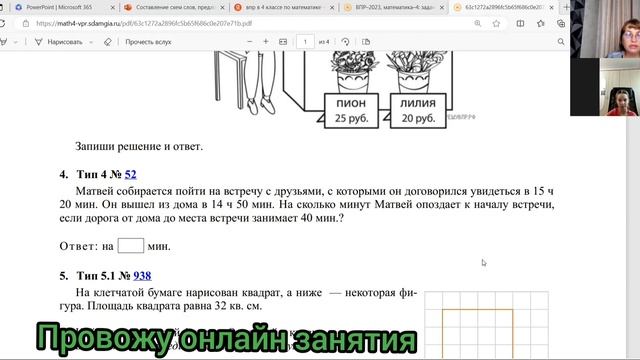Reload the page
Image resolution: width=640 pixels, height=360 pixels.
(2, 24)
